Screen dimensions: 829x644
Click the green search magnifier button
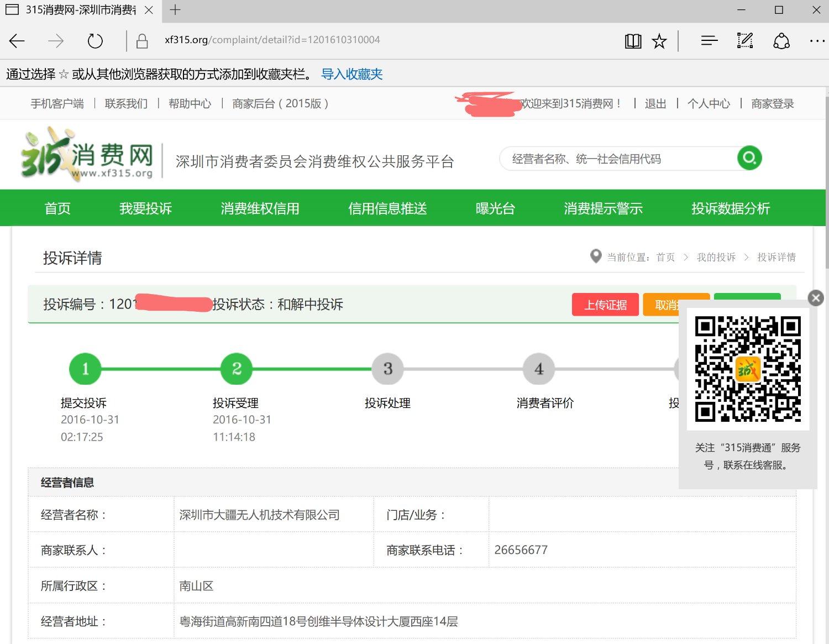(x=749, y=158)
